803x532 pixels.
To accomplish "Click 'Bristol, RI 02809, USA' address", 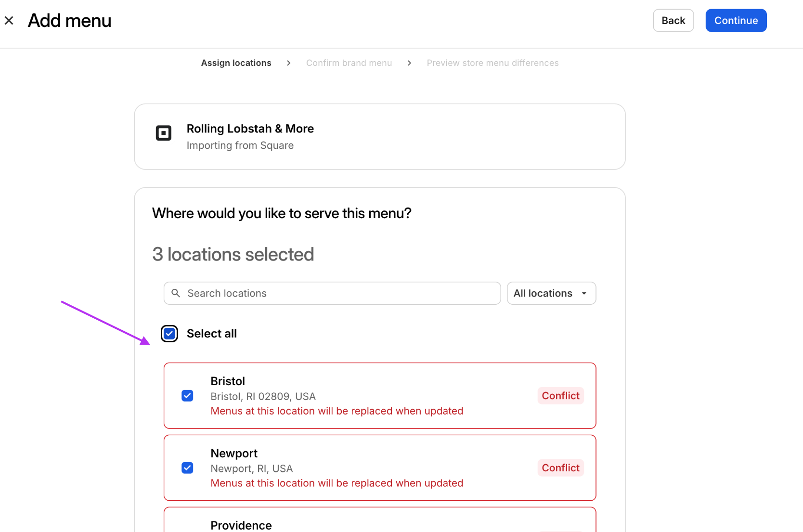I will (263, 396).
